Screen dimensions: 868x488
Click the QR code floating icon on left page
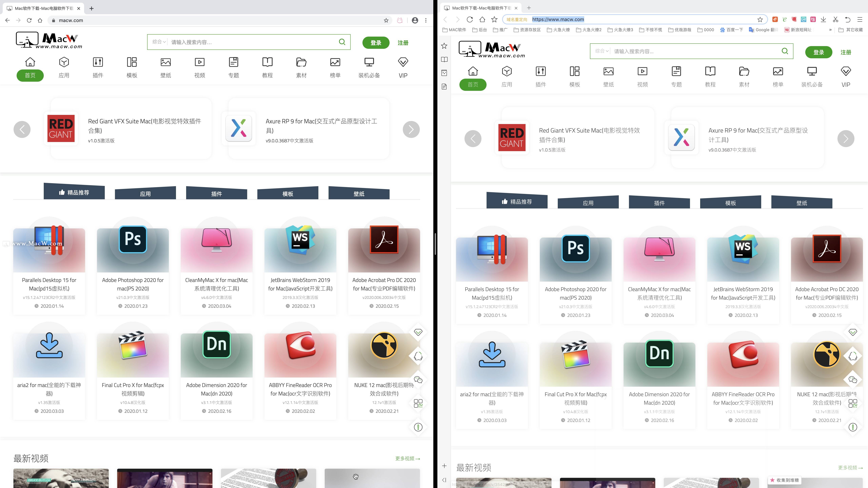(418, 403)
